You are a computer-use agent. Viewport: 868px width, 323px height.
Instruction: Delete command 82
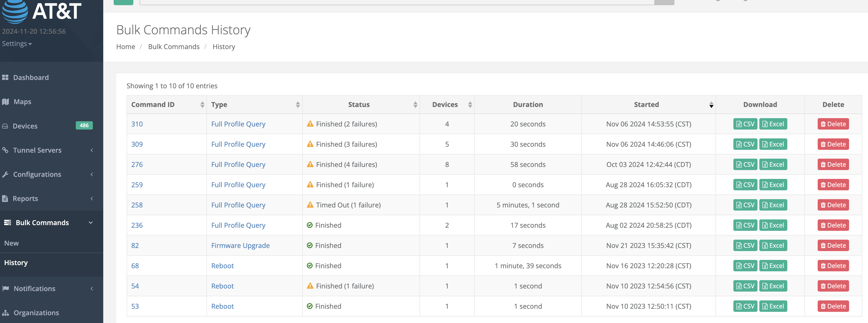833,246
